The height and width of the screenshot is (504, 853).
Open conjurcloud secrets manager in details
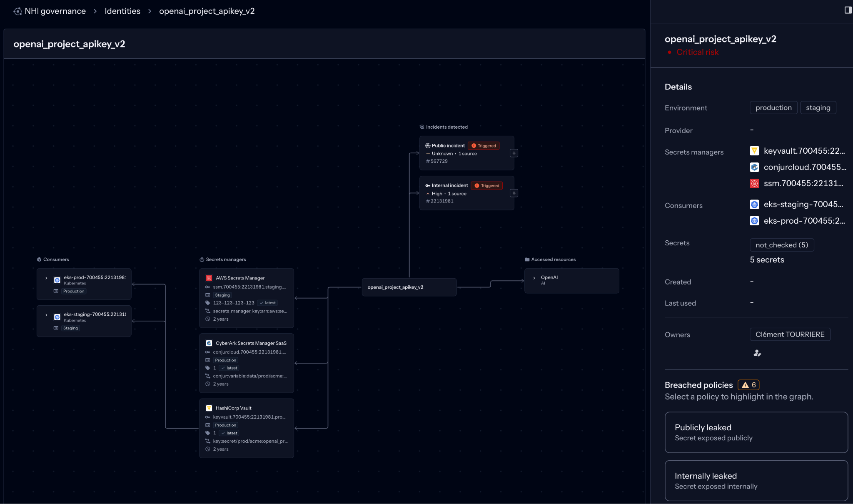(805, 167)
